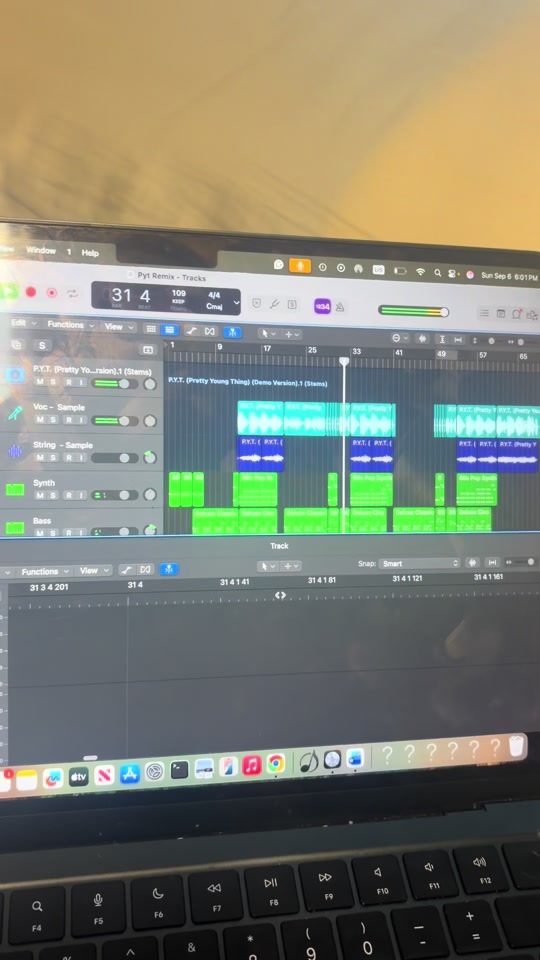Click the waveform vertical zoom icon
540x960 pixels.
422,339
